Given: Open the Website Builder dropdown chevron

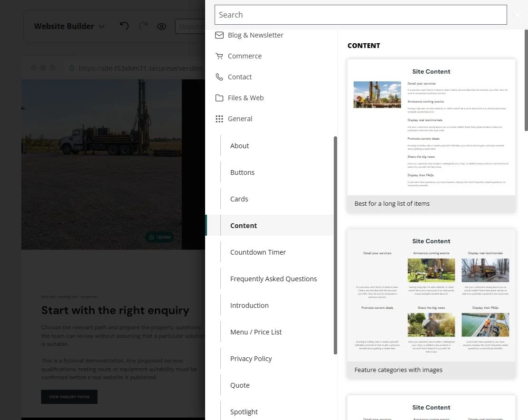Looking at the screenshot, I should point(102,26).
